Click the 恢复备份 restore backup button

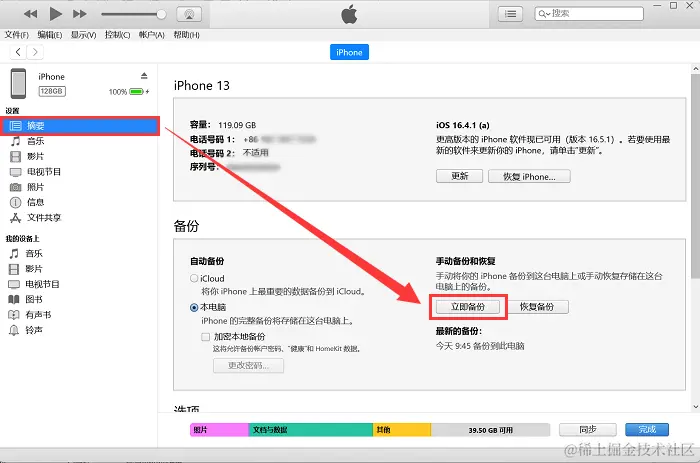click(537, 307)
